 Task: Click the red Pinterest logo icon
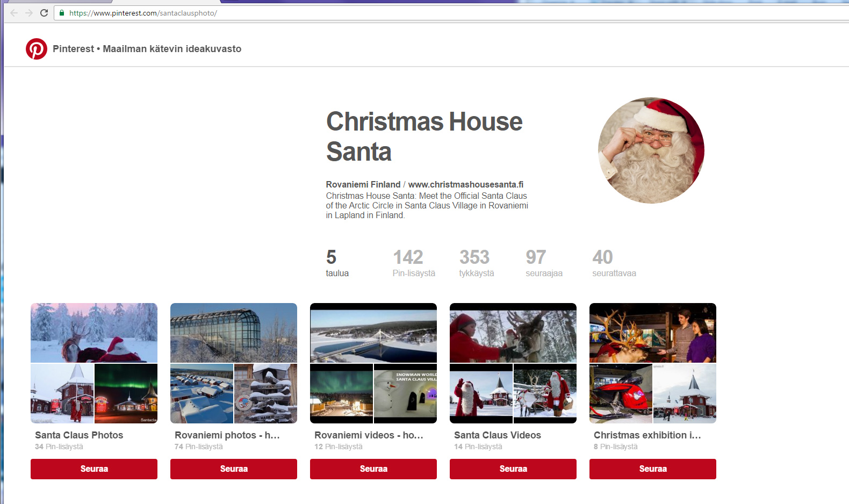(37, 49)
